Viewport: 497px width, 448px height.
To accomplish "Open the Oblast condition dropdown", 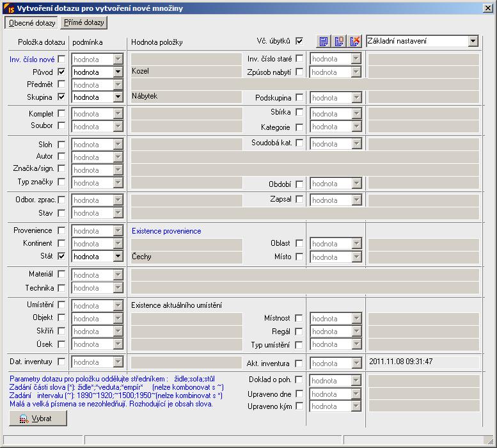I will point(356,243).
